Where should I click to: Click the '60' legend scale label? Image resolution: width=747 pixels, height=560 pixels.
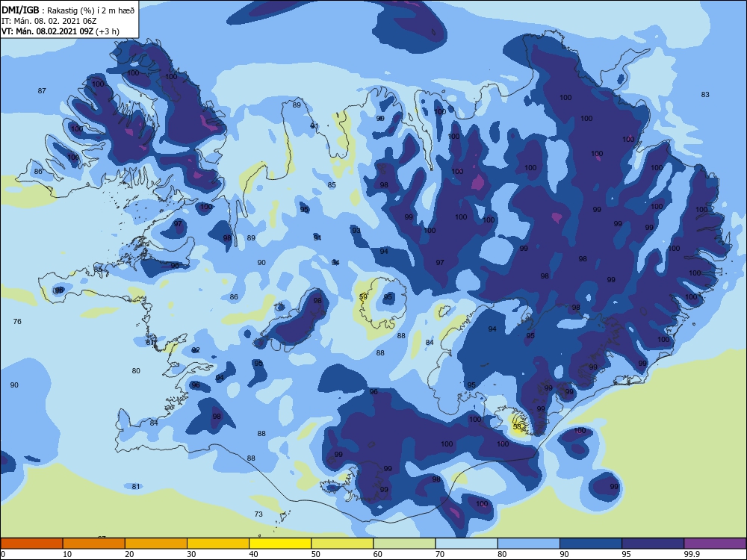378,554
